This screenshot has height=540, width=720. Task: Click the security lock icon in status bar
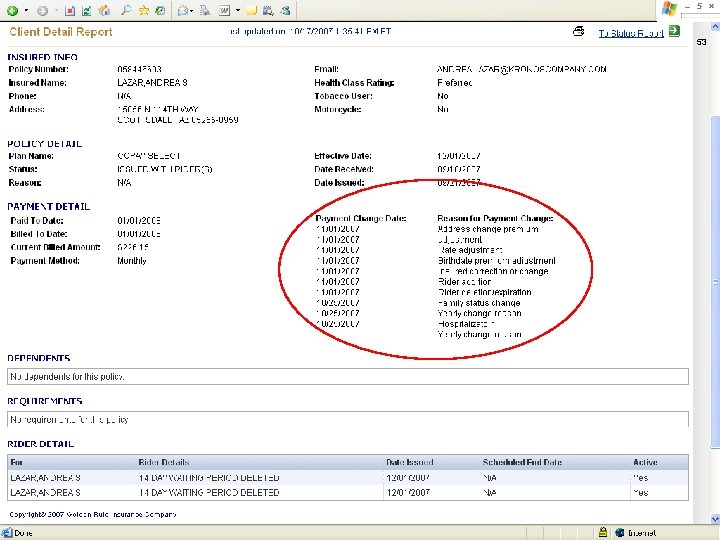pos(603,532)
